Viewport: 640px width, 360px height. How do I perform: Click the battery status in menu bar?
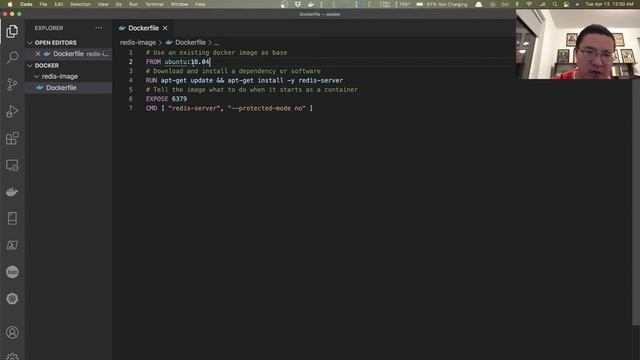click(x=441, y=4)
